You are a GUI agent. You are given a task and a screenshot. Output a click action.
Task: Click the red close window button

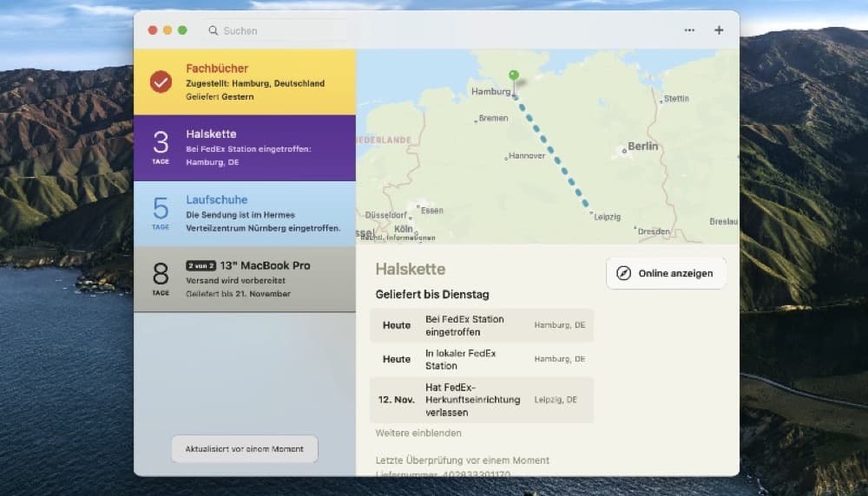click(x=153, y=30)
